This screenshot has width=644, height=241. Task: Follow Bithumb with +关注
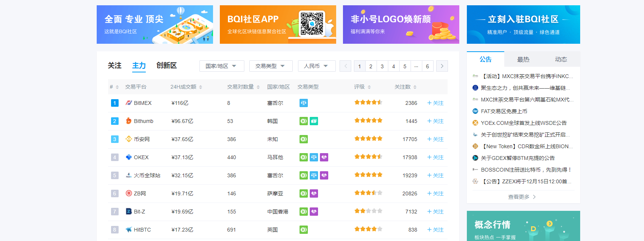(435, 121)
